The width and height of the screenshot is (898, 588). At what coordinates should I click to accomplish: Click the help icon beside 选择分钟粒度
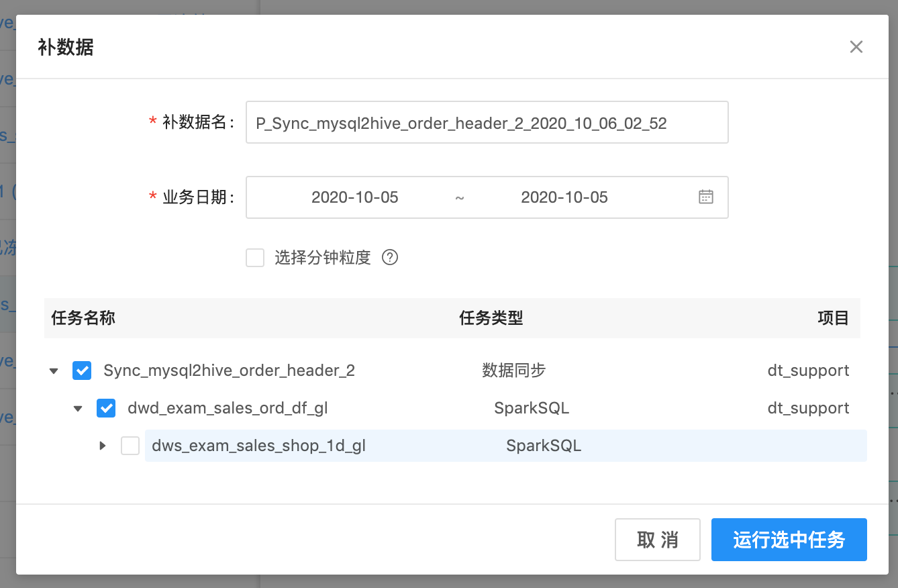pyautogui.click(x=390, y=258)
